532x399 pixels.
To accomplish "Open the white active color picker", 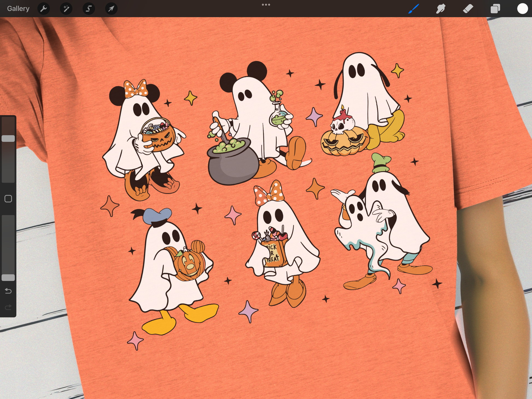I will [x=522, y=9].
